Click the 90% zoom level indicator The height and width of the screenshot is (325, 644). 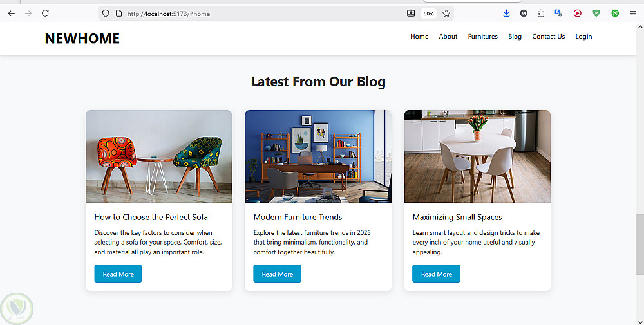click(x=428, y=13)
